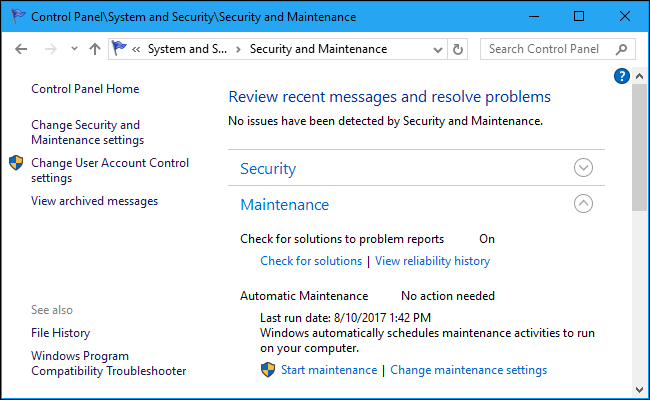650x400 pixels.
Task: Click the flag icon in the address bar
Action: [120, 49]
